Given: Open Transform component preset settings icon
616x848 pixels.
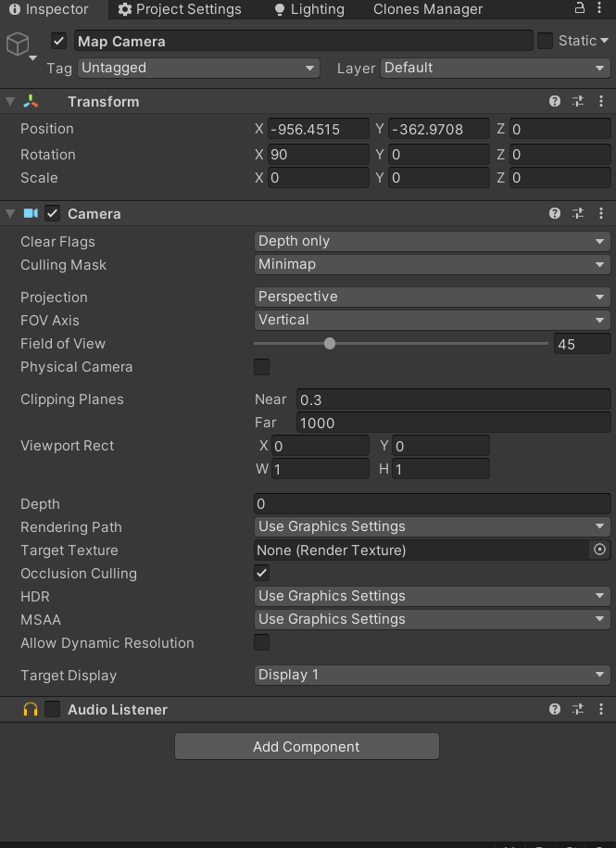Looking at the screenshot, I should pyautogui.click(x=578, y=102).
